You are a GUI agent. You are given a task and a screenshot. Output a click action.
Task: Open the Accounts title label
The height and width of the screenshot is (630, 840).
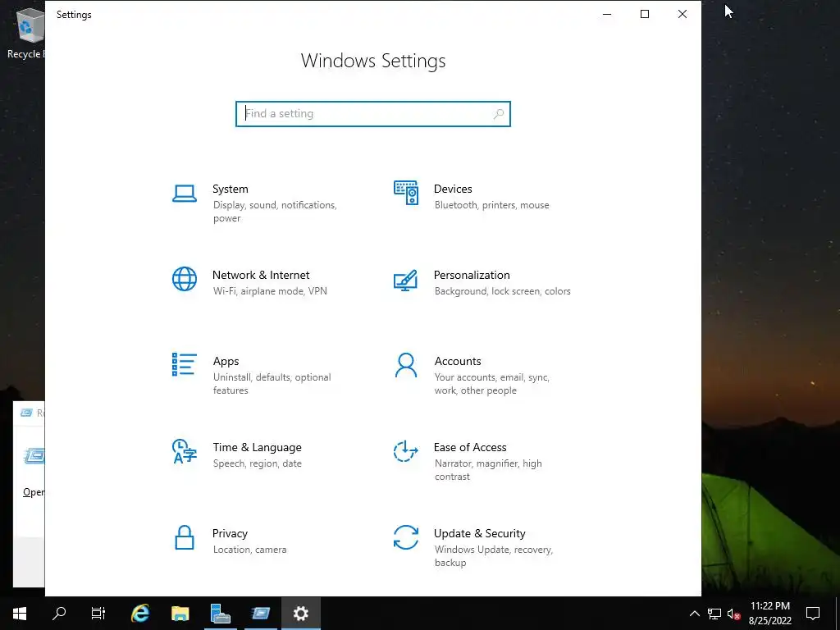[x=458, y=361]
